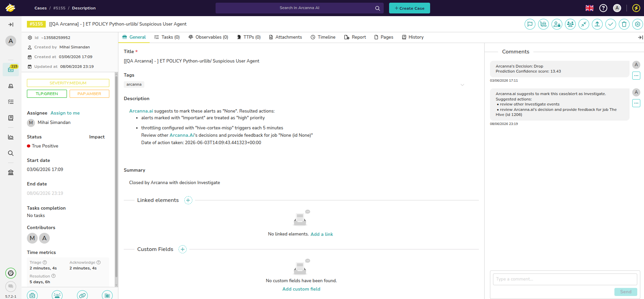Click the search magnifier in Arcanna search bar
Image resolution: width=644 pixels, height=299 pixels.
tap(378, 8)
